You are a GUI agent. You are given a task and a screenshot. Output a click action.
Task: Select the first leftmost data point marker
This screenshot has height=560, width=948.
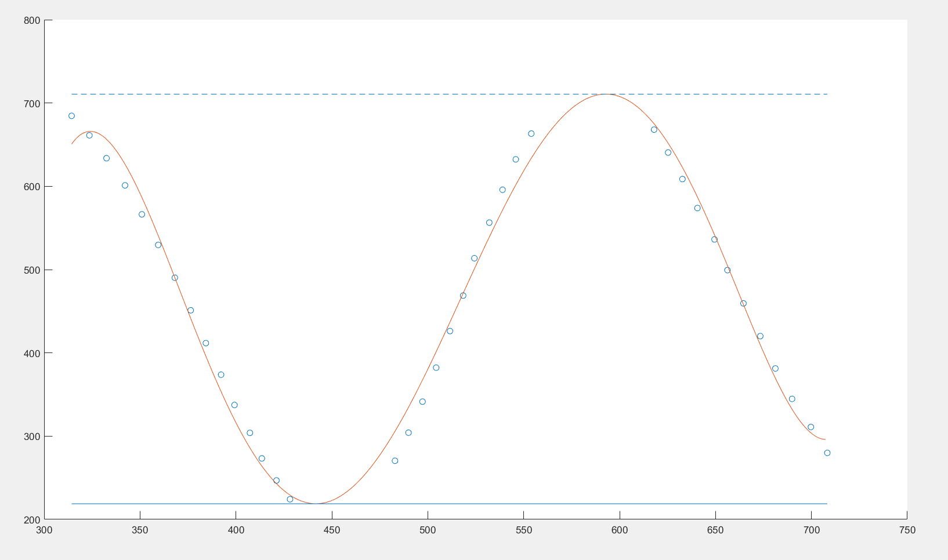coord(71,116)
